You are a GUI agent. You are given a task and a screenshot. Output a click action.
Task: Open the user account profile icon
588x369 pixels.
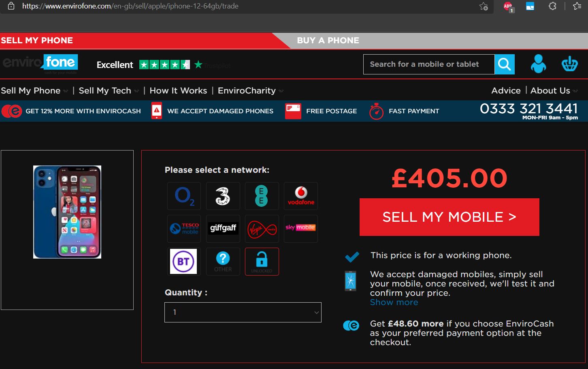click(x=538, y=64)
